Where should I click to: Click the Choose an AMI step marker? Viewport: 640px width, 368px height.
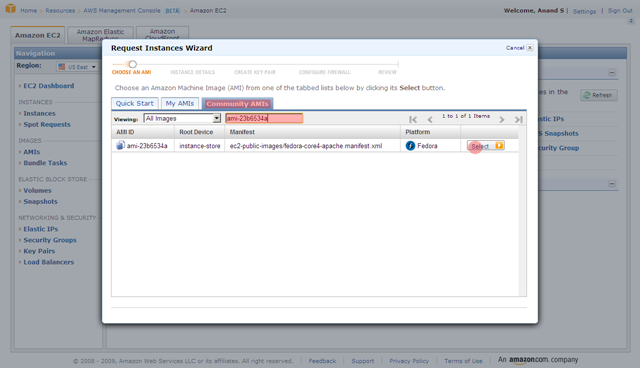(x=132, y=64)
